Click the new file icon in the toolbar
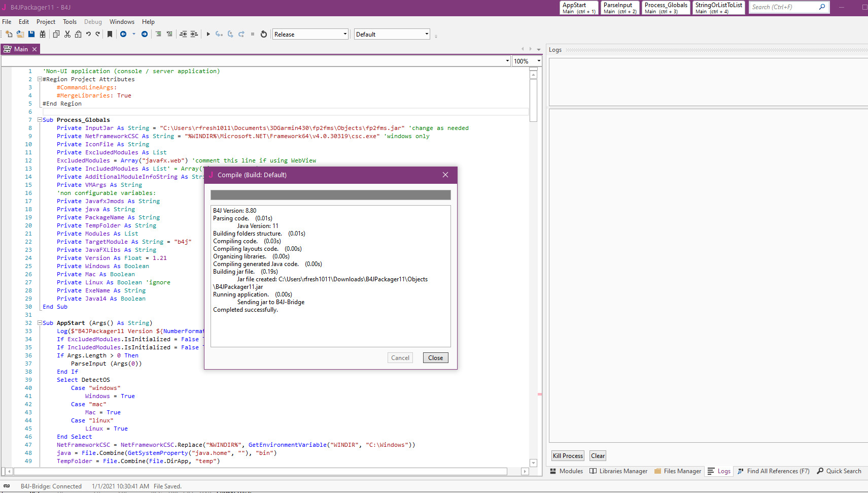 pyautogui.click(x=9, y=34)
